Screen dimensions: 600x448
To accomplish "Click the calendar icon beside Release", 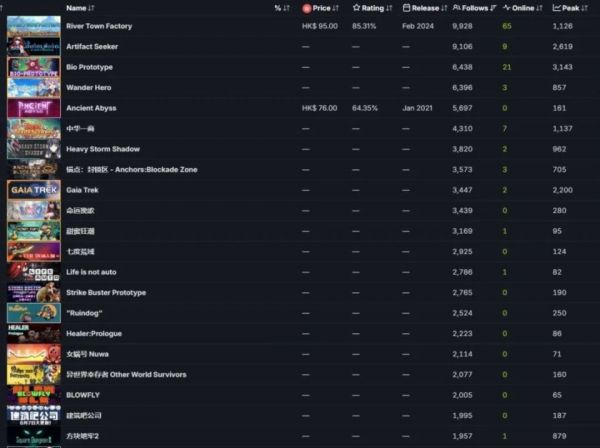I will [406, 8].
